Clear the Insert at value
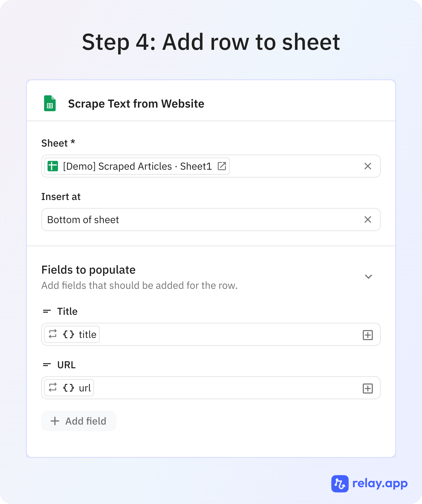Image resolution: width=422 pixels, height=504 pixels. click(x=367, y=220)
